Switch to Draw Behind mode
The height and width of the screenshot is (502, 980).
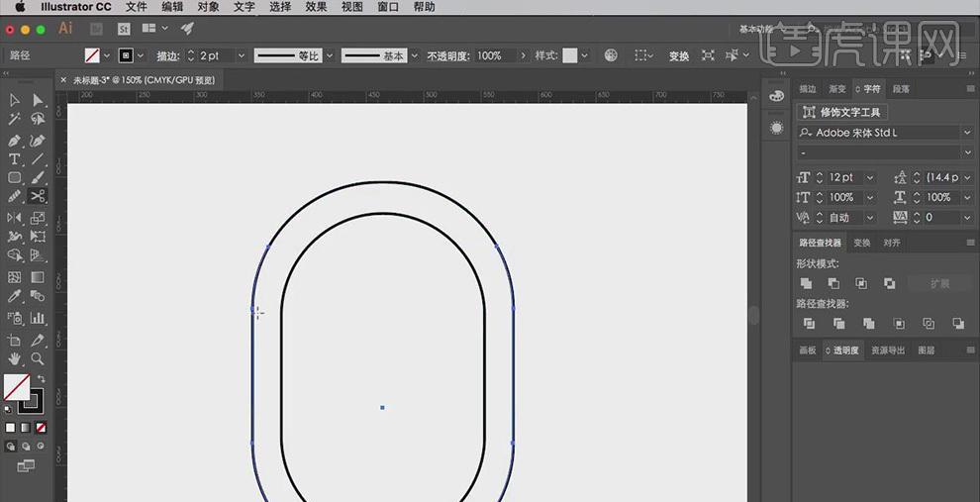tap(26, 447)
